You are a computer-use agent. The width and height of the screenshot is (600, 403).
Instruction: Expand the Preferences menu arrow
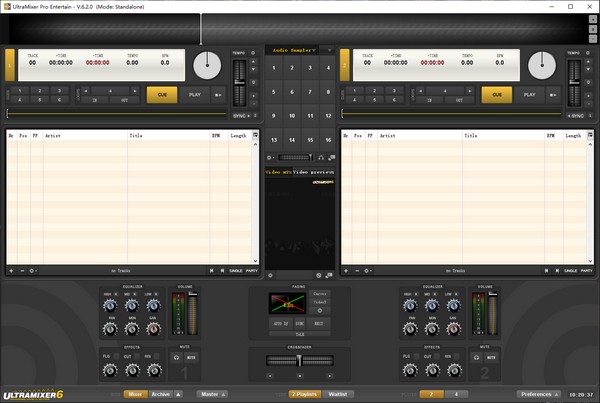pyautogui.click(x=557, y=394)
